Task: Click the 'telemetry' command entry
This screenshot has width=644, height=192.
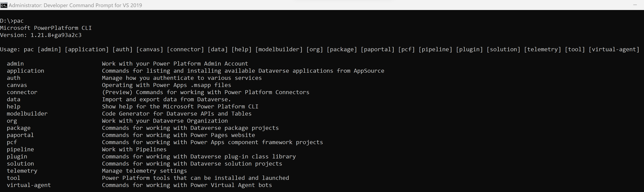Action: pyautogui.click(x=22, y=171)
